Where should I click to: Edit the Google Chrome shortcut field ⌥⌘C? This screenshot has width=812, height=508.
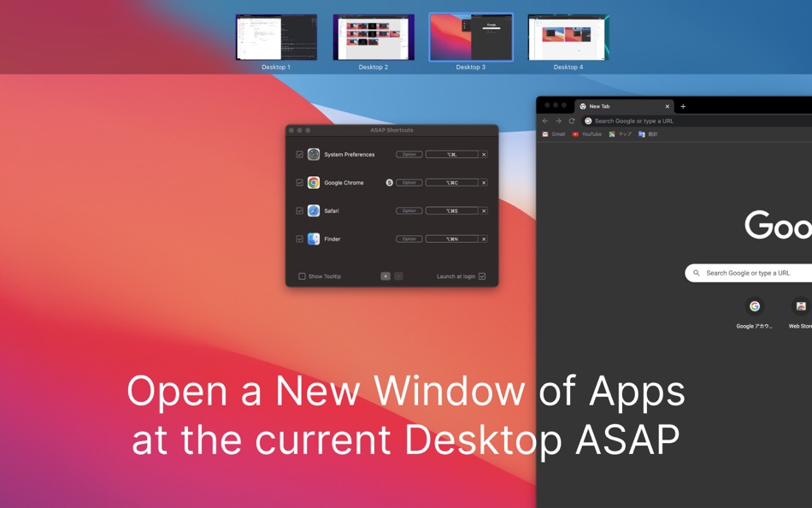[x=452, y=182]
